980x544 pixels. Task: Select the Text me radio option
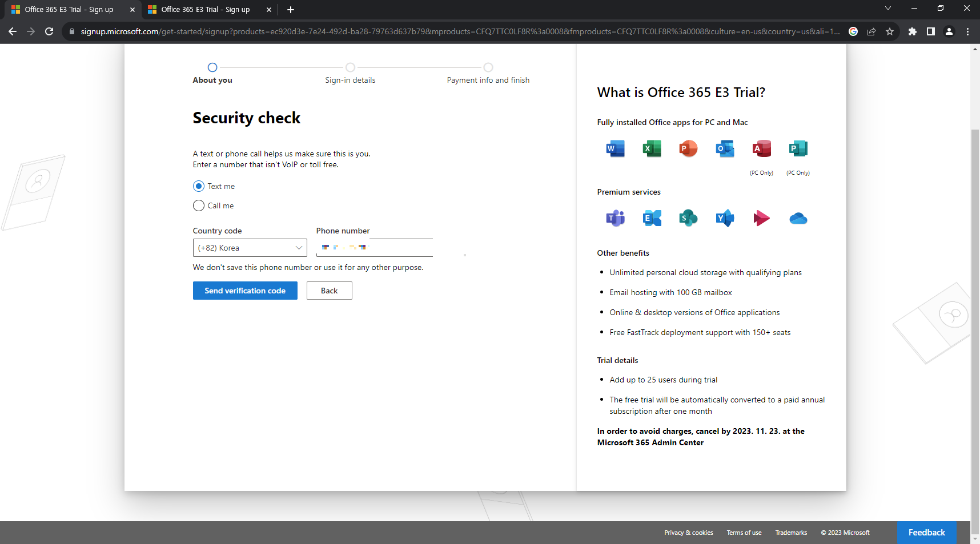(x=199, y=186)
